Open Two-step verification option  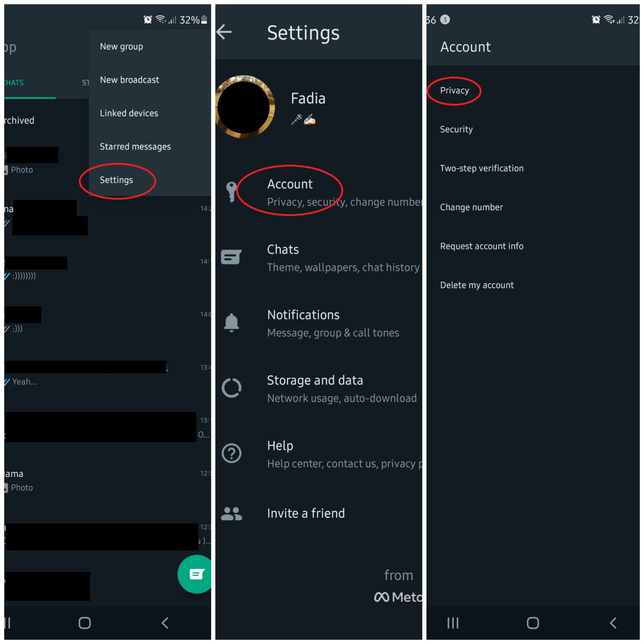pos(482,168)
